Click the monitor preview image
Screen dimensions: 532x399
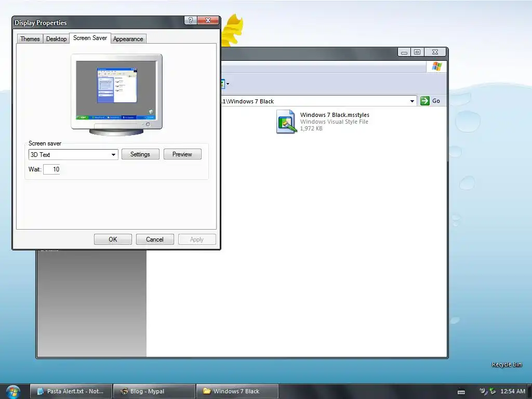click(x=116, y=95)
